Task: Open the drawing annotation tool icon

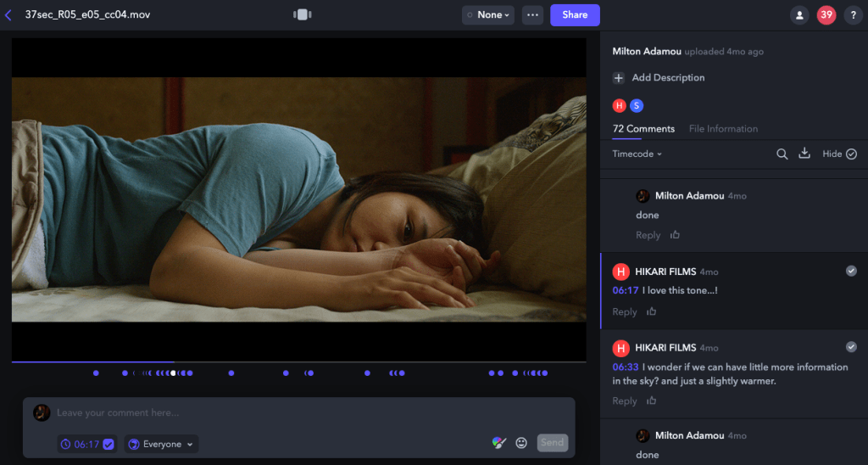Action: [x=499, y=443]
